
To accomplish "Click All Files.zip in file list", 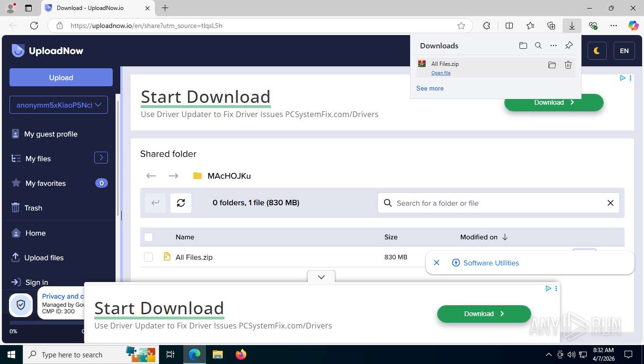I will [x=194, y=257].
